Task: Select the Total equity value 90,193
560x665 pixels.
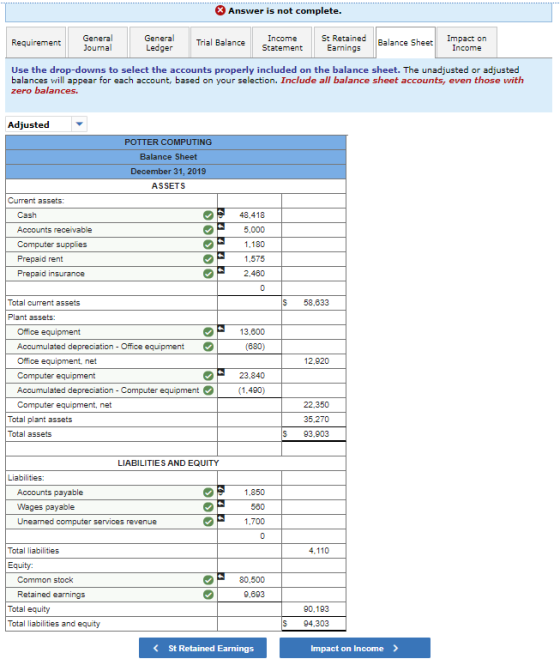Action: tap(316, 609)
